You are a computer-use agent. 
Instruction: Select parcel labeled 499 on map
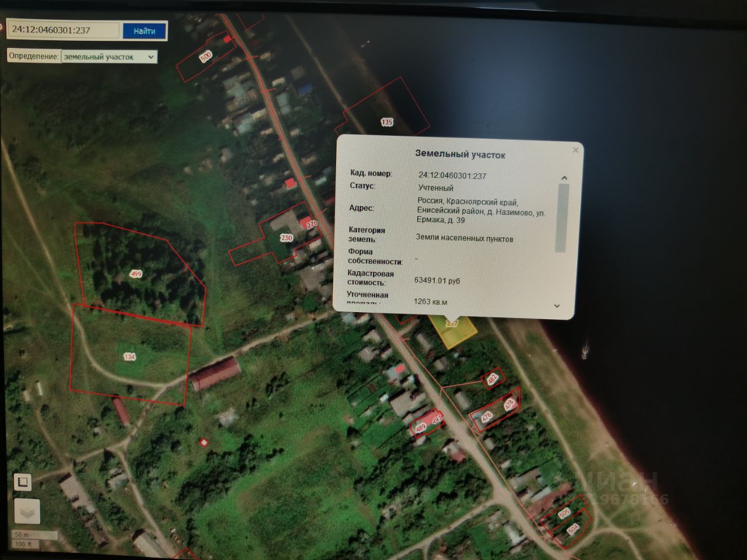pyautogui.click(x=136, y=274)
